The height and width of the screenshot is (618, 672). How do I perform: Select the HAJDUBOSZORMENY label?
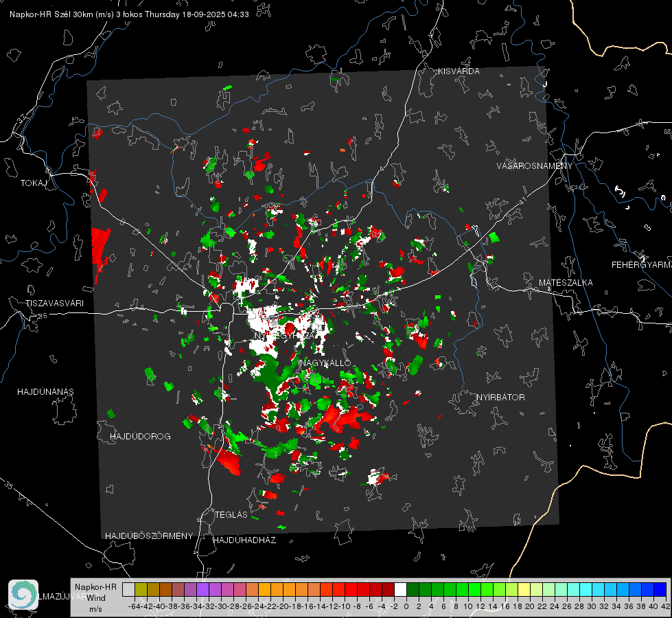click(x=149, y=536)
